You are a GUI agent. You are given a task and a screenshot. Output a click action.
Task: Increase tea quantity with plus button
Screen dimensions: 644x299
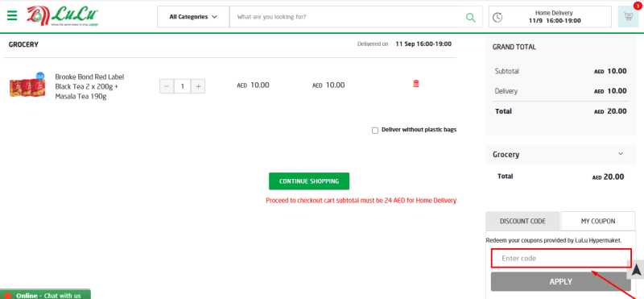tap(198, 86)
